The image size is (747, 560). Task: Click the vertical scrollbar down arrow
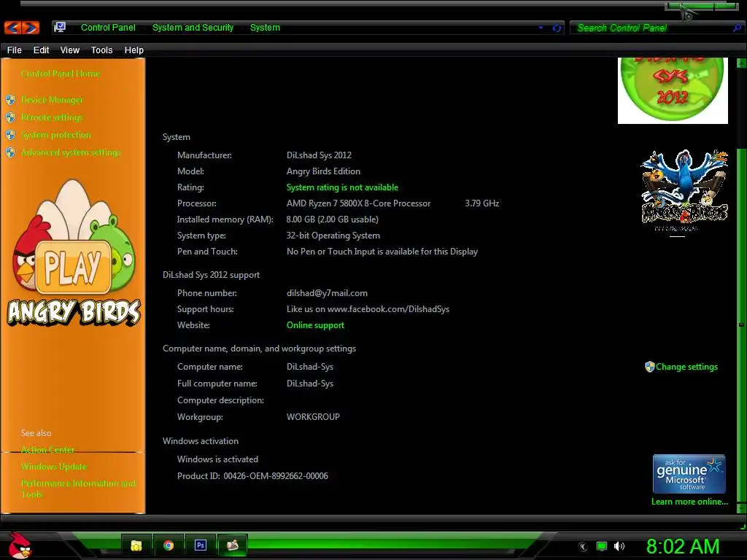pos(741,508)
